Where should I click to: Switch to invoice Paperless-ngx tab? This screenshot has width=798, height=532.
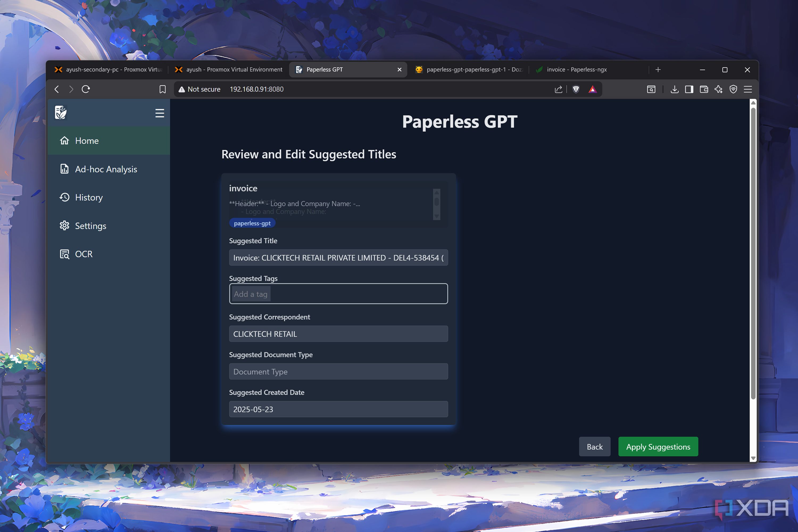(x=589, y=69)
